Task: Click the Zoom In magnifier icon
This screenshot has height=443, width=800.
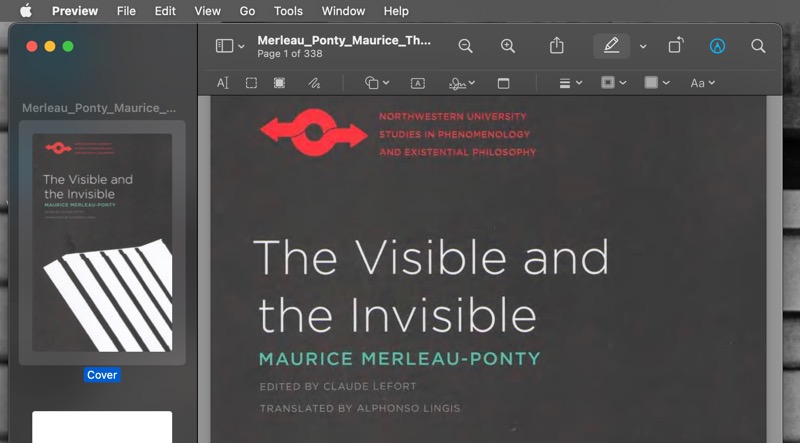Action: 508,46
